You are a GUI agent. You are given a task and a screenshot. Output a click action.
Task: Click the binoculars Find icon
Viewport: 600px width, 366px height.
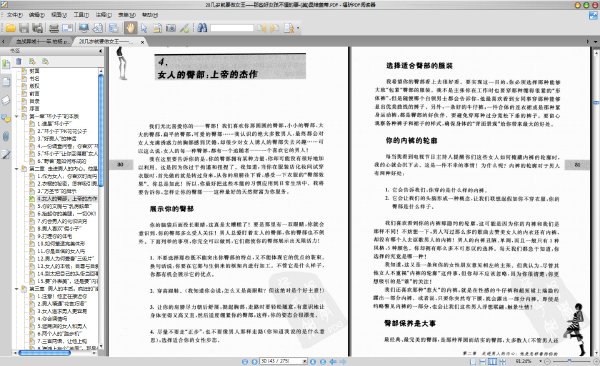tap(202, 28)
